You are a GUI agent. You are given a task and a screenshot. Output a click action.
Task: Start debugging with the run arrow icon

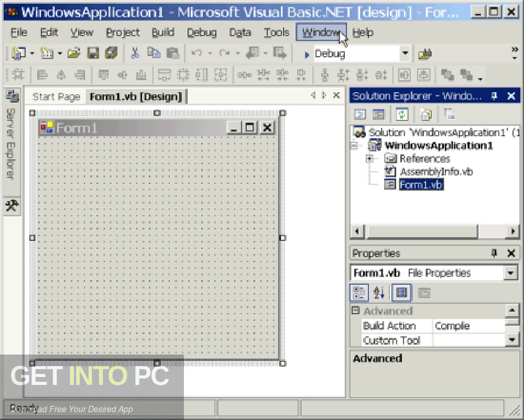coord(307,53)
